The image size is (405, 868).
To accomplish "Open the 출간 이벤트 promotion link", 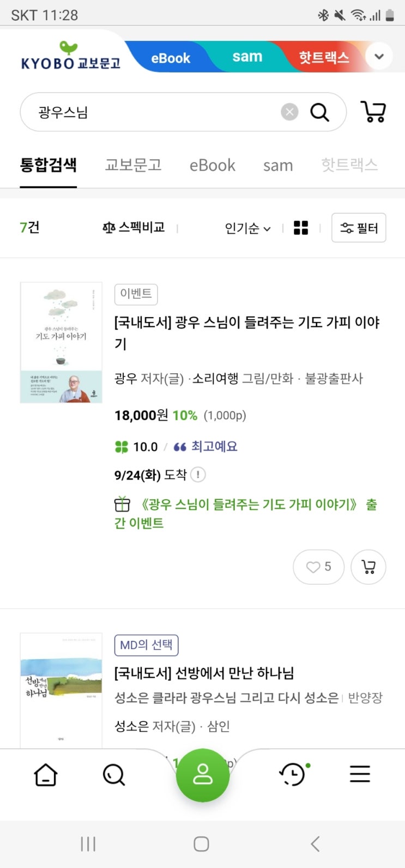I will (245, 513).
